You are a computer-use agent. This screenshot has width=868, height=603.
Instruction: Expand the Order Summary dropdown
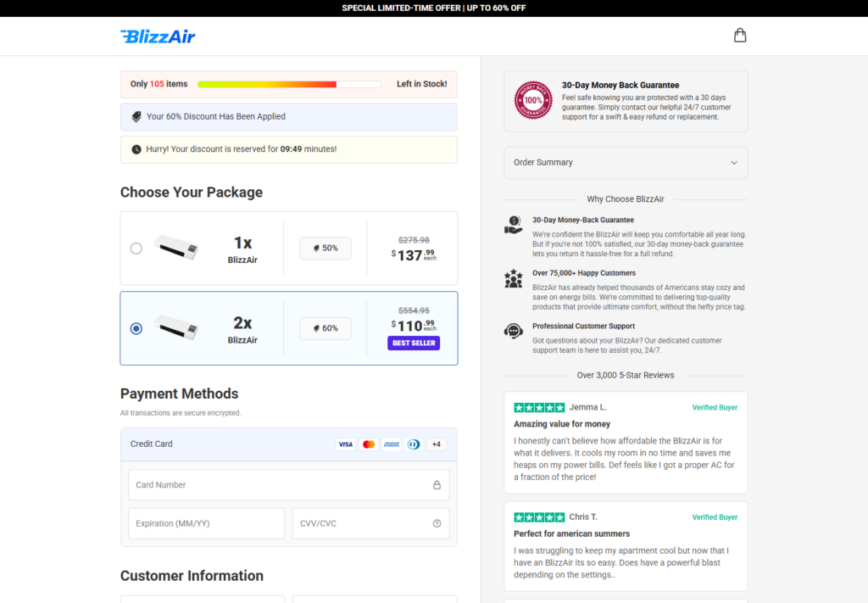coord(626,163)
